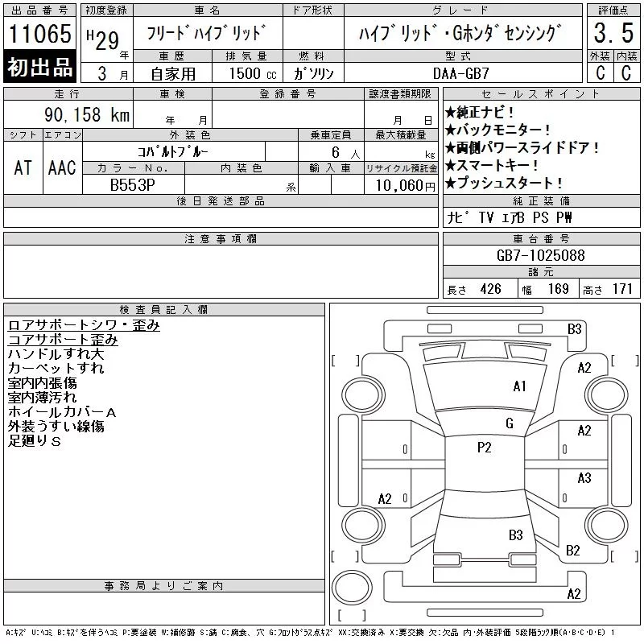This screenshot has width=644, height=644.
Task: Click the exterior grade C under 外装
Action: 600,73
